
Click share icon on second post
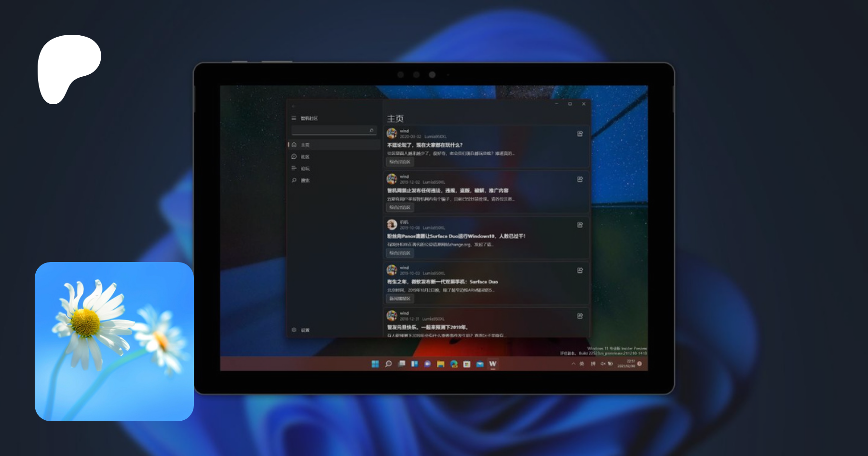click(580, 180)
